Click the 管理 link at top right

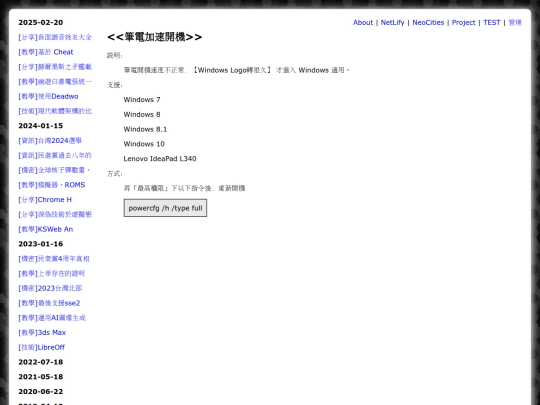pyautogui.click(x=515, y=22)
